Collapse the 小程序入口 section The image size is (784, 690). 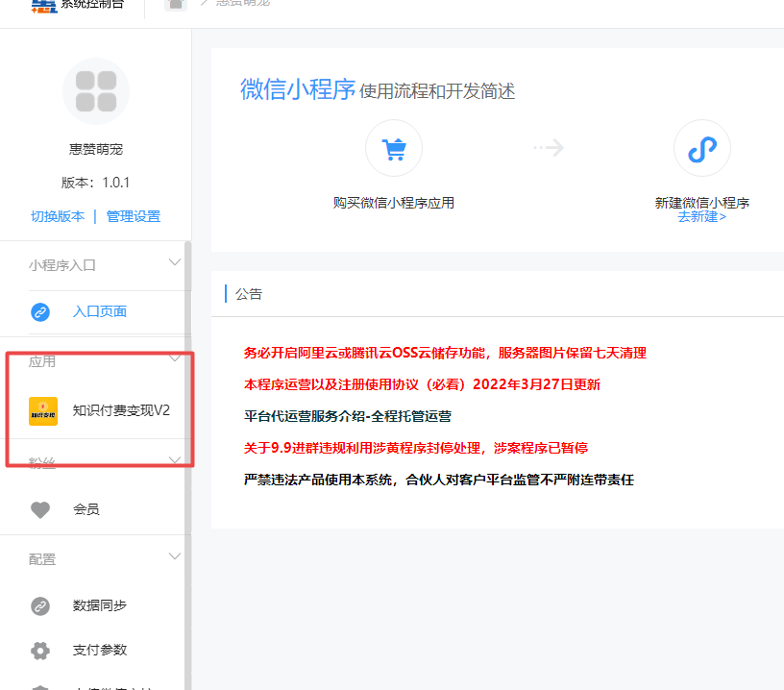point(175,262)
